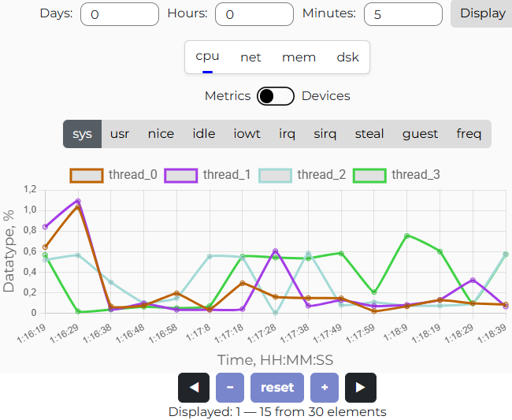Switch to the net tab
The height and width of the screenshot is (420, 512).
click(x=250, y=58)
